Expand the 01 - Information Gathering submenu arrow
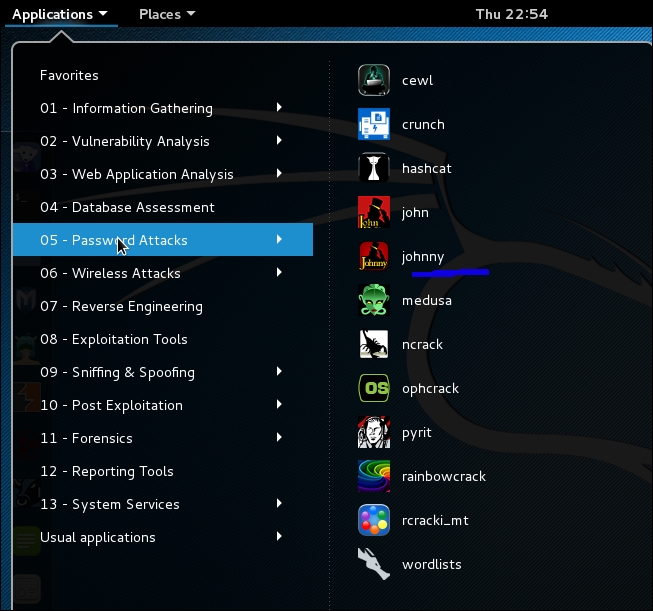The width and height of the screenshot is (653, 611). [279, 107]
